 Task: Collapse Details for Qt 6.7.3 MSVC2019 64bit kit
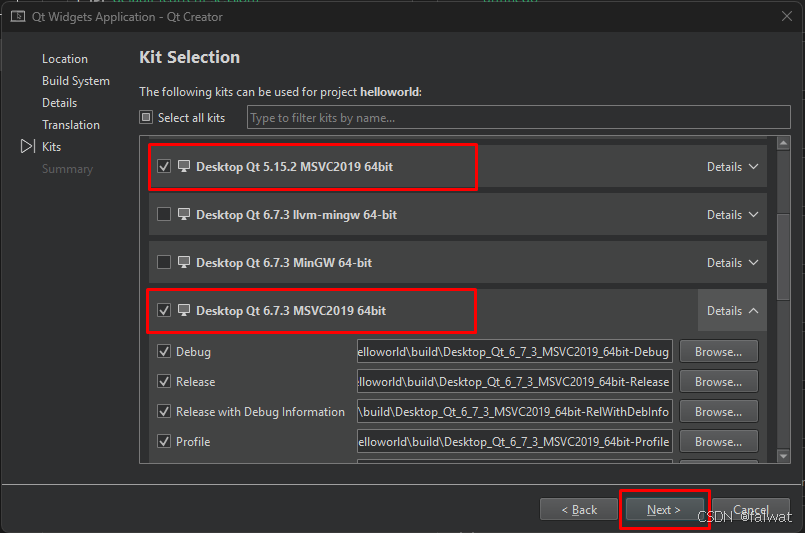732,311
